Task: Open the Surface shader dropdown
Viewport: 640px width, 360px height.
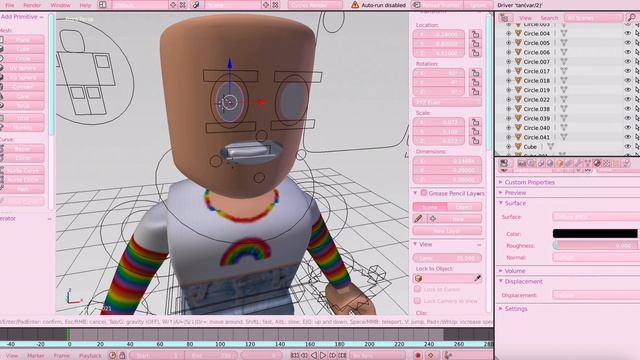Action: [596, 217]
